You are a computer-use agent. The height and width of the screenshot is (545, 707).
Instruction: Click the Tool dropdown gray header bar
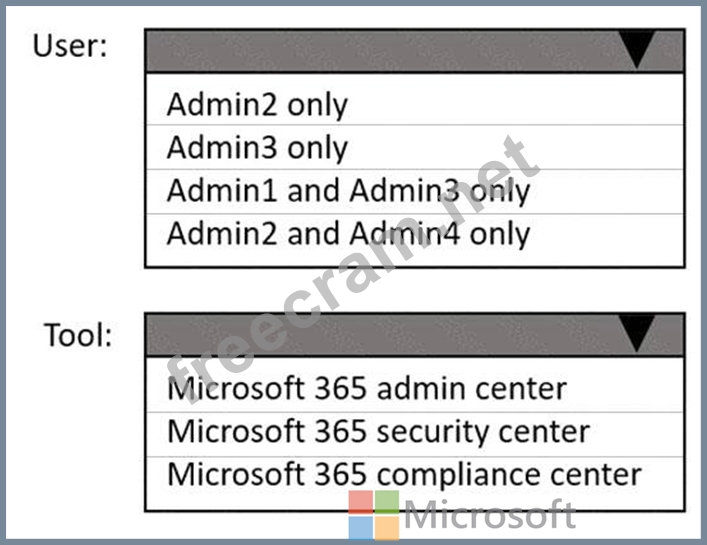[x=390, y=334]
